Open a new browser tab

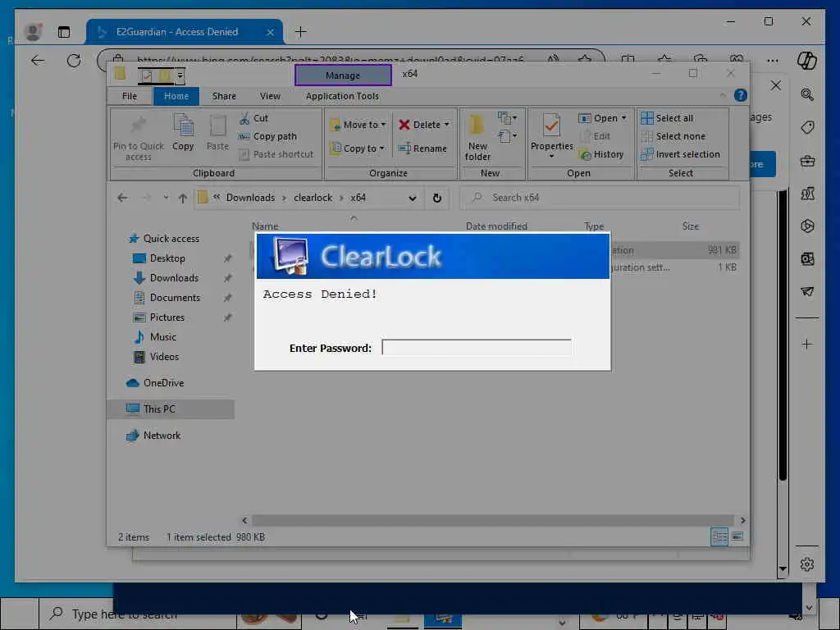click(x=300, y=32)
